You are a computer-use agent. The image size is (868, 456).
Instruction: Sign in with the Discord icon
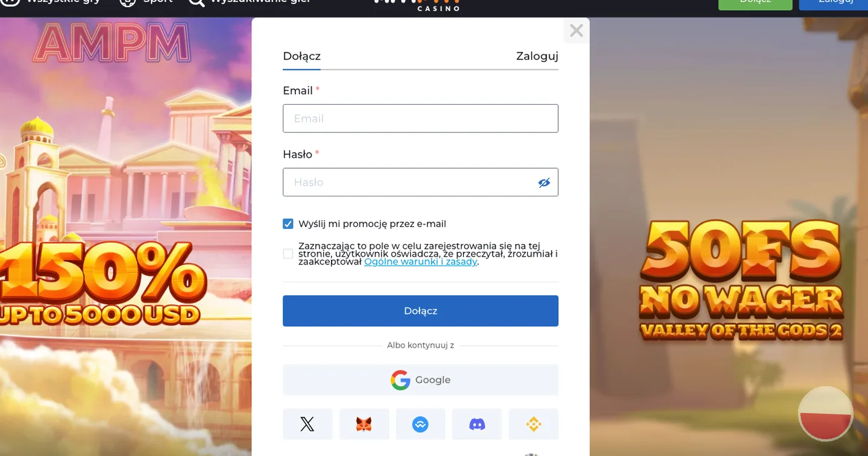tap(477, 424)
